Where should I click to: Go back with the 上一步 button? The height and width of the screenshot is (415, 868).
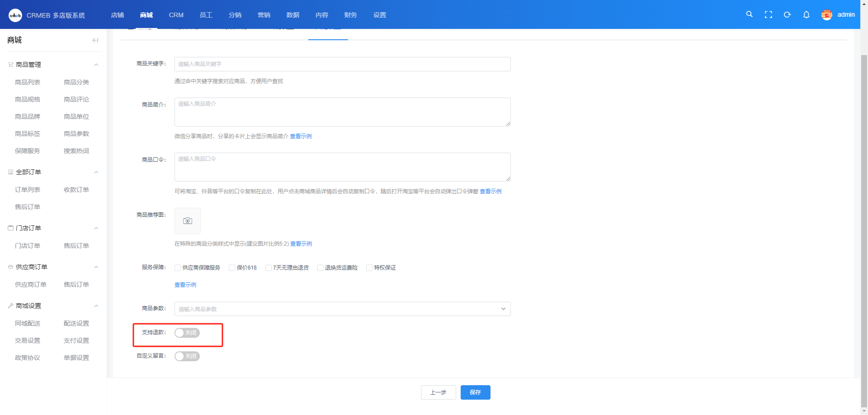pos(438,392)
